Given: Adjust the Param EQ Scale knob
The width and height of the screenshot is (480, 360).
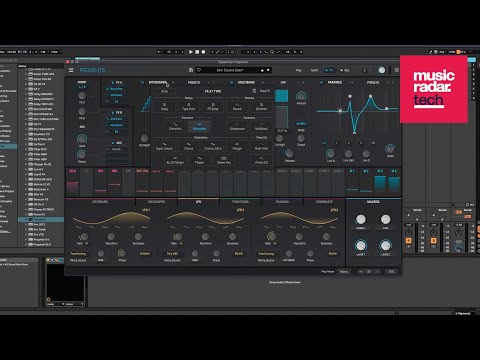Looking at the screenshot, I should click(390, 149).
